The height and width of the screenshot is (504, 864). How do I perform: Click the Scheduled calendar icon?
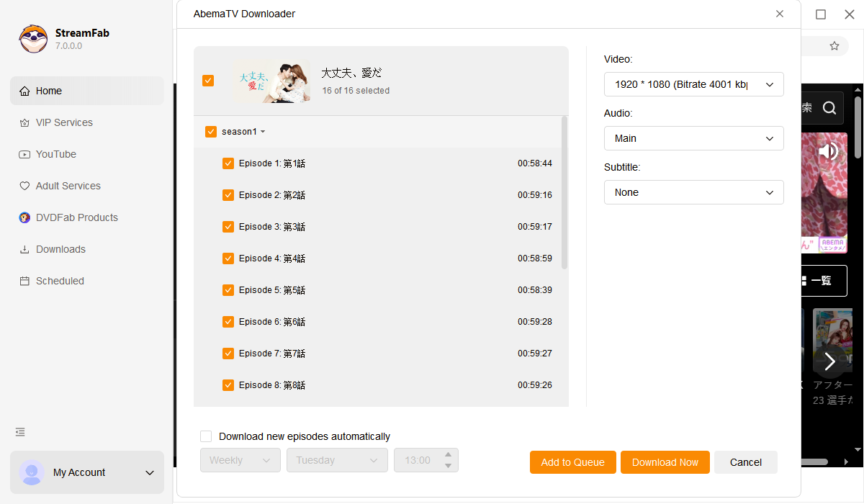coord(24,281)
